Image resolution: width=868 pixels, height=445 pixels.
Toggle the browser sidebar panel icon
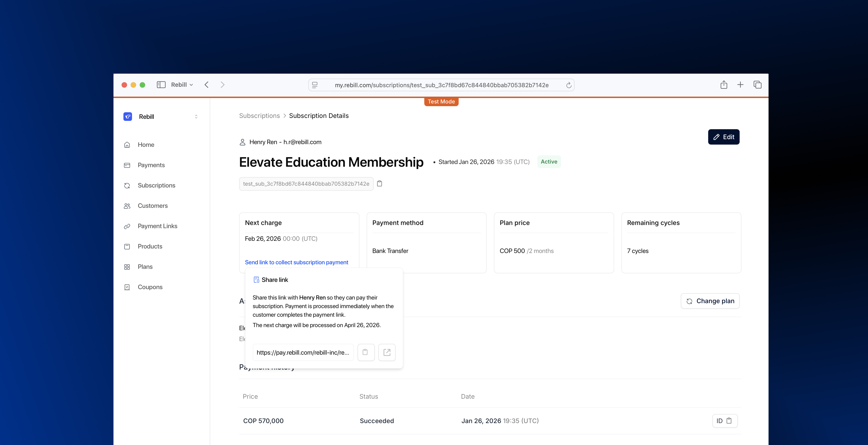[x=161, y=85]
